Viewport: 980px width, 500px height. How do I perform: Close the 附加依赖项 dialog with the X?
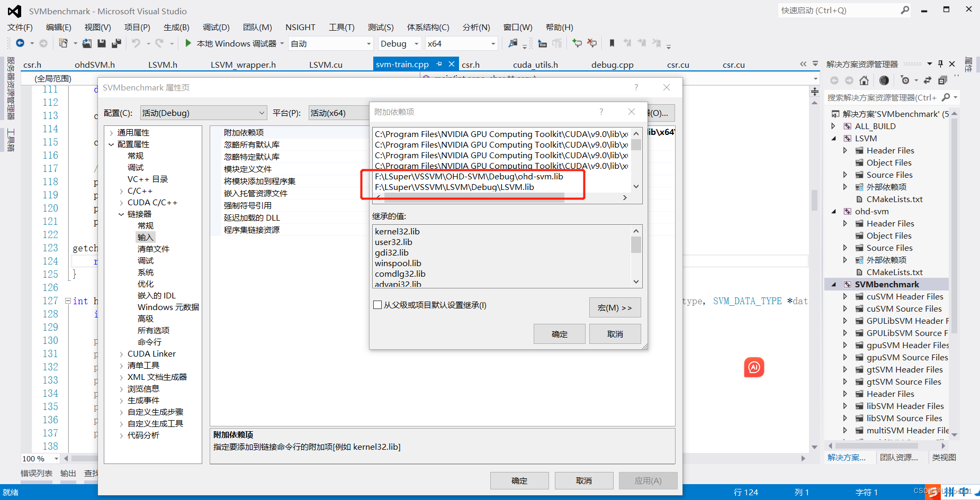click(x=632, y=112)
